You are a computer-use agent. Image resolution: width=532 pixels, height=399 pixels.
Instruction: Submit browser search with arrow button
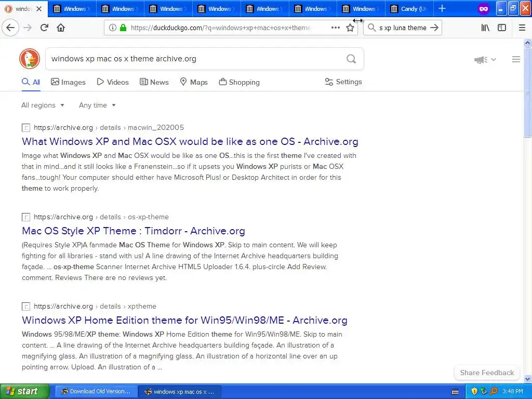coord(434,28)
